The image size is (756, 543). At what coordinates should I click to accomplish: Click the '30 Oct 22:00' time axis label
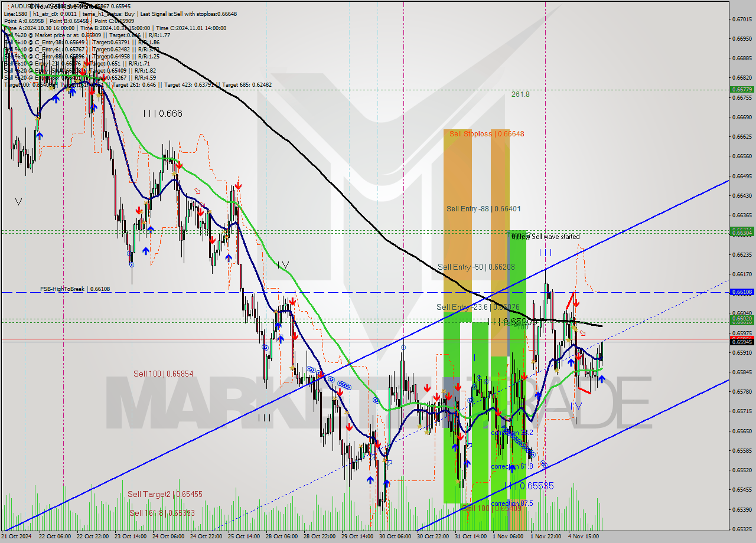click(x=432, y=537)
